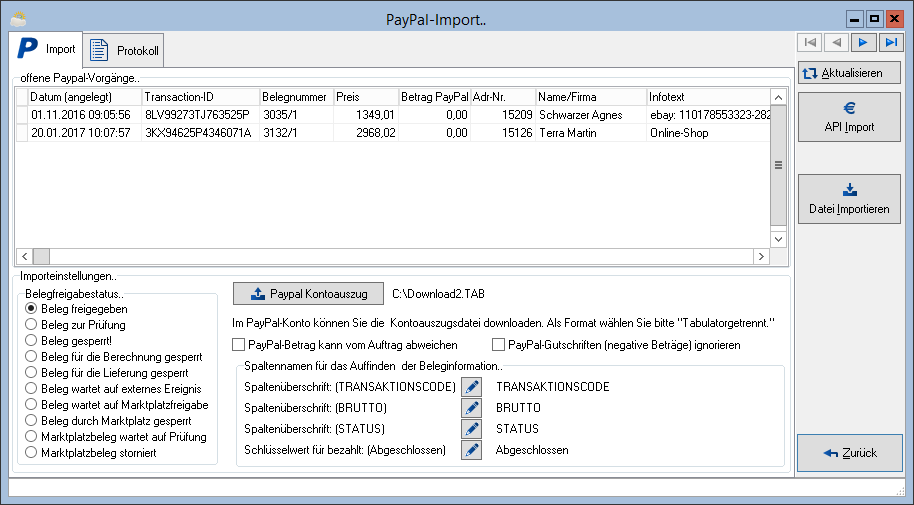
Task: Click the Zurück button
Action: [x=850, y=453]
